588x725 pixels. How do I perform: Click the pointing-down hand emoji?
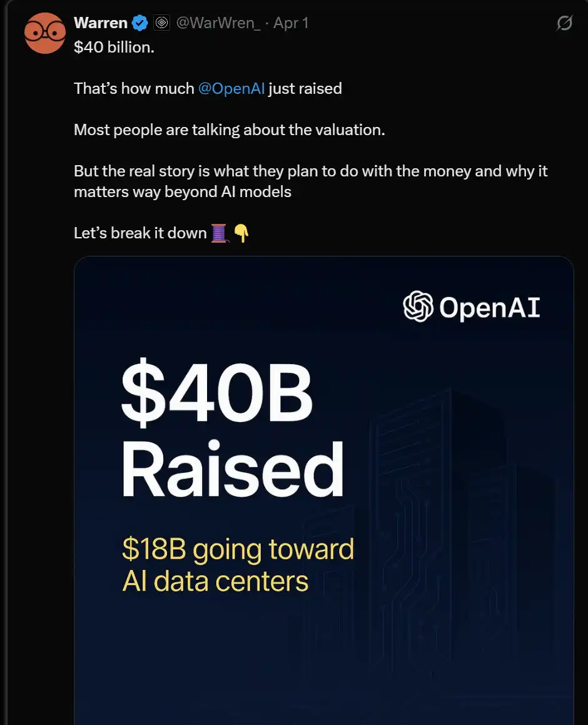241,233
